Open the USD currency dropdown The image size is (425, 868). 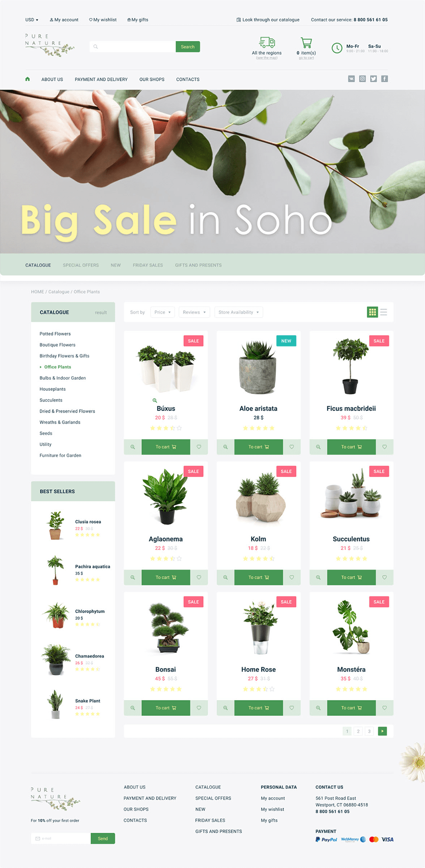point(31,20)
